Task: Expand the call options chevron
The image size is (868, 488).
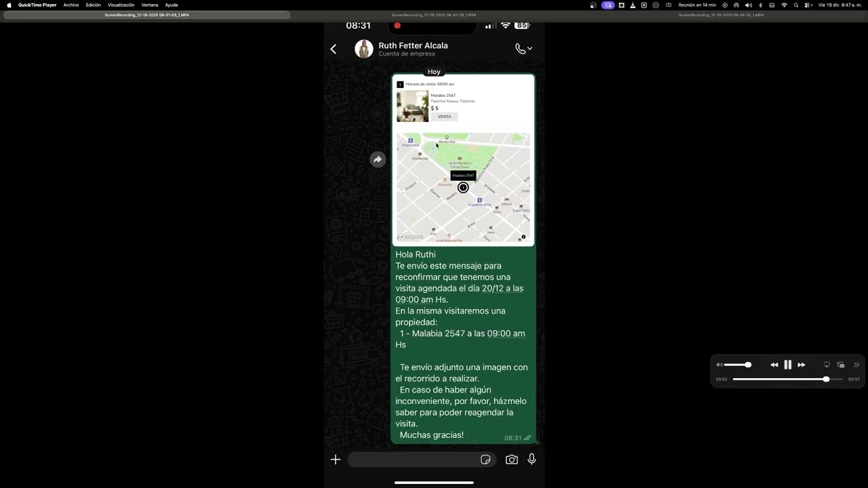Action: (x=530, y=49)
